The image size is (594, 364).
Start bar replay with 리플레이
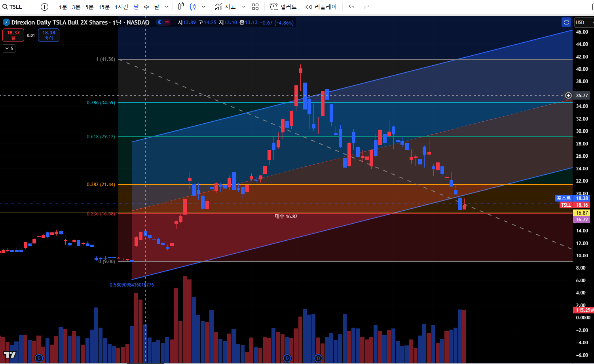tap(321, 7)
